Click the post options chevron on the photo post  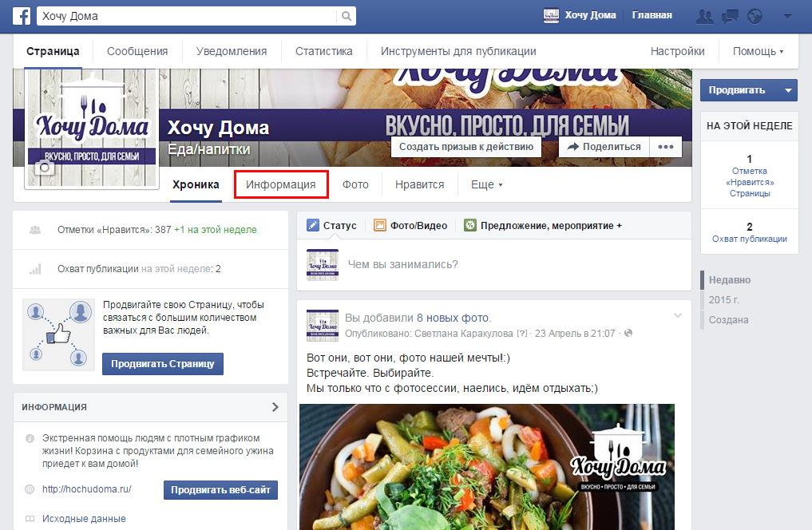[677, 315]
